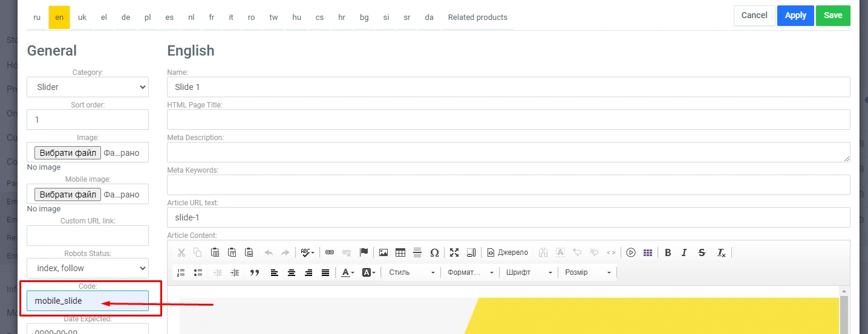Switch to the uk language tab
The image size is (868, 334).
click(82, 18)
